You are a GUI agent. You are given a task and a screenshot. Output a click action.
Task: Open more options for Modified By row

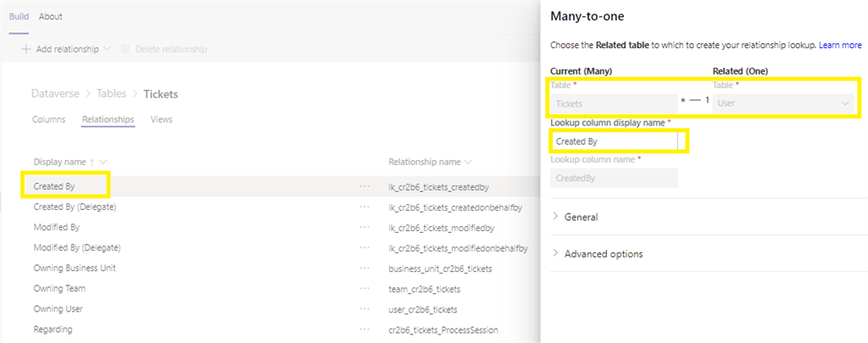[364, 227]
